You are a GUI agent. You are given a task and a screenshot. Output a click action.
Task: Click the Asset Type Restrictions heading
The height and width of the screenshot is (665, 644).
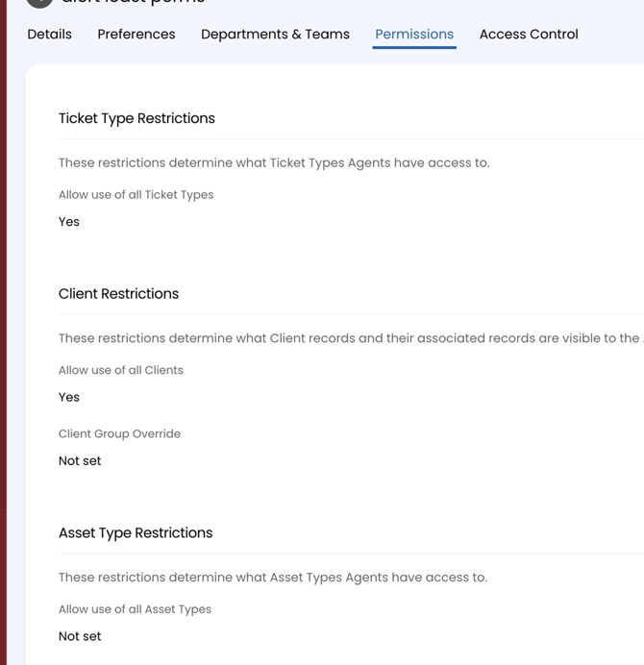click(x=136, y=532)
